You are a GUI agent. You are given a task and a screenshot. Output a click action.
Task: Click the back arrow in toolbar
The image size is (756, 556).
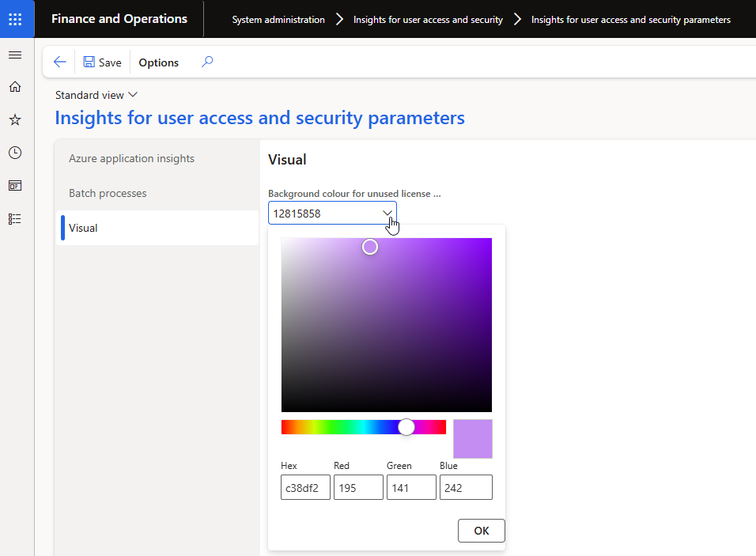(x=60, y=62)
